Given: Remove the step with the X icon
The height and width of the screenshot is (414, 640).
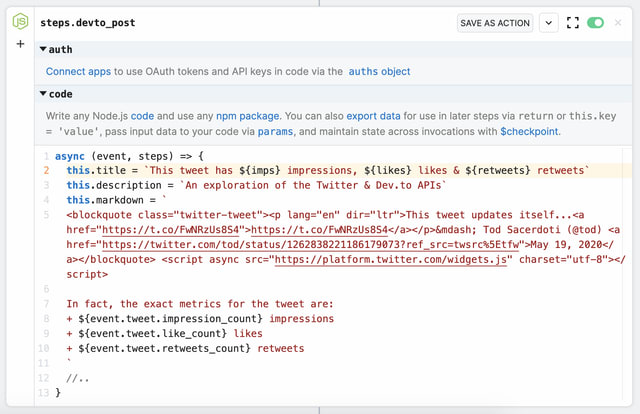Looking at the screenshot, I should click(618, 23).
